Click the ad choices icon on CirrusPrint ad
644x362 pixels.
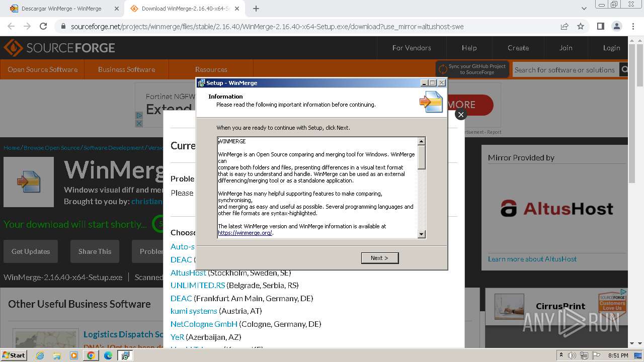[x=624, y=291]
